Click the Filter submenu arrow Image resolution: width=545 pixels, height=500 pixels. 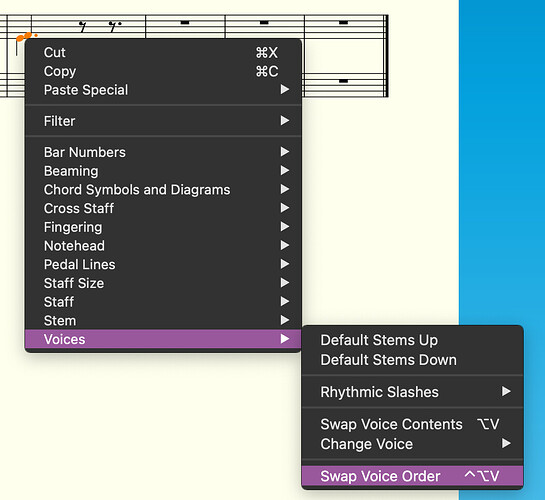(285, 121)
